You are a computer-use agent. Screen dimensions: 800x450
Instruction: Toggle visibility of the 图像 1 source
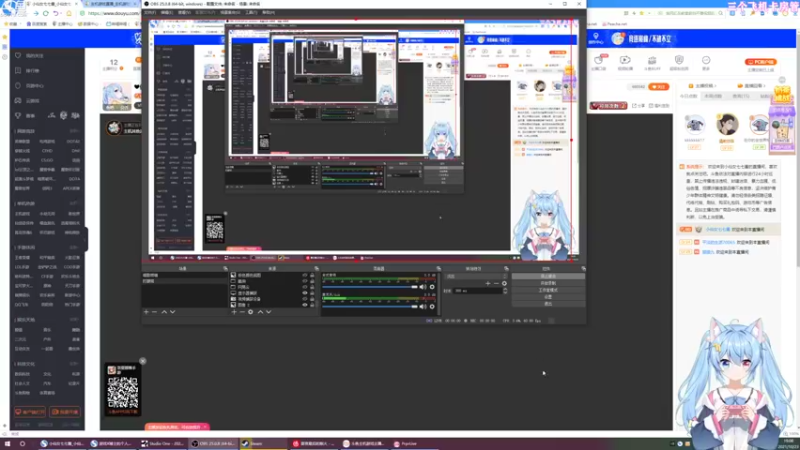[x=305, y=305]
